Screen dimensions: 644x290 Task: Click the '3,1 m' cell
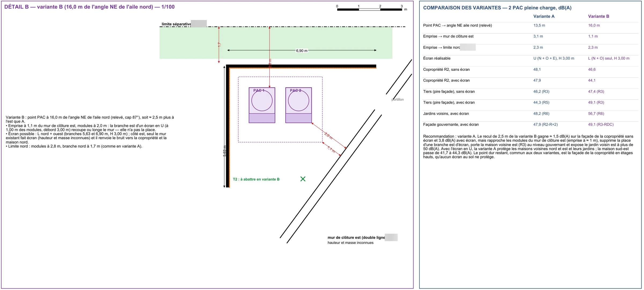[x=538, y=36]
